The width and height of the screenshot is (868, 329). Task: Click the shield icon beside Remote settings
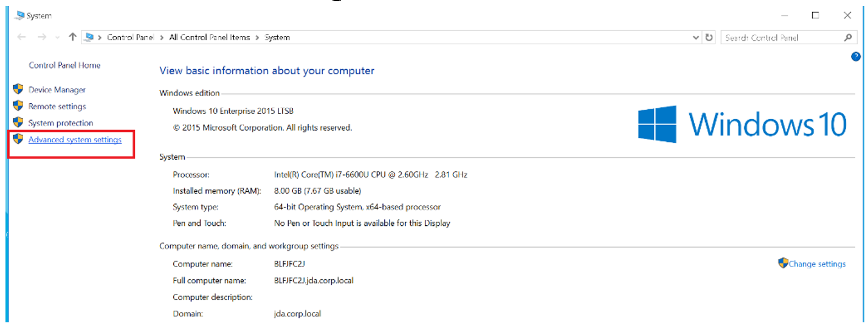(x=18, y=106)
